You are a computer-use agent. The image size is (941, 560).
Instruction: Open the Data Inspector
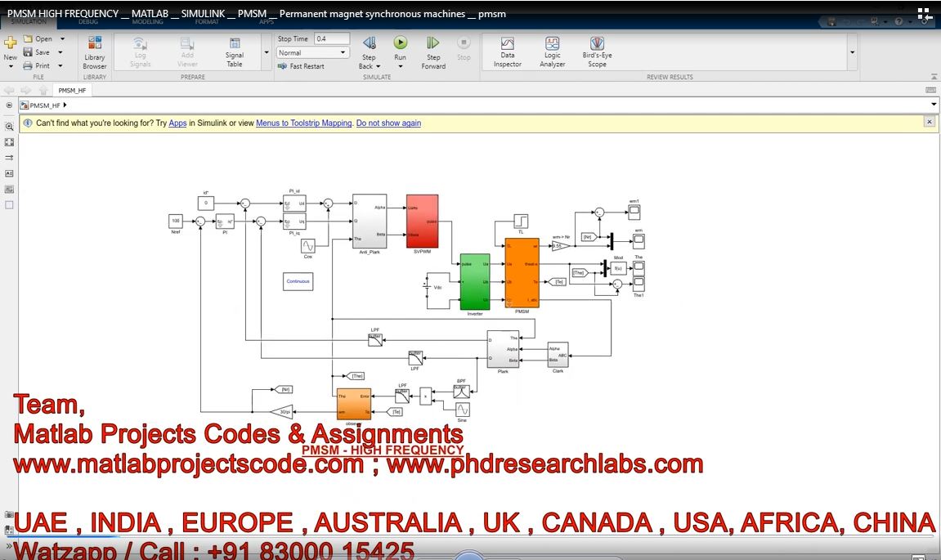pyautogui.click(x=507, y=52)
